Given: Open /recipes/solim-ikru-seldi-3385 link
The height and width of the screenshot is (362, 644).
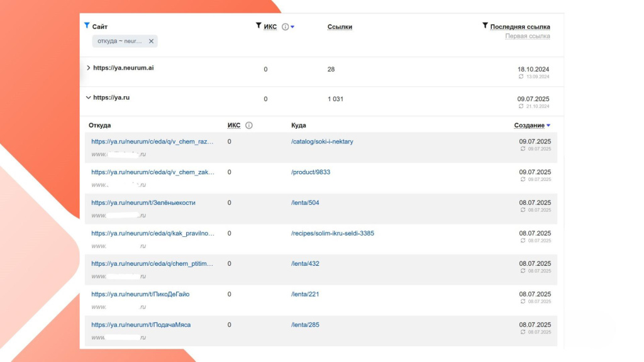Looking at the screenshot, I should point(333,233).
